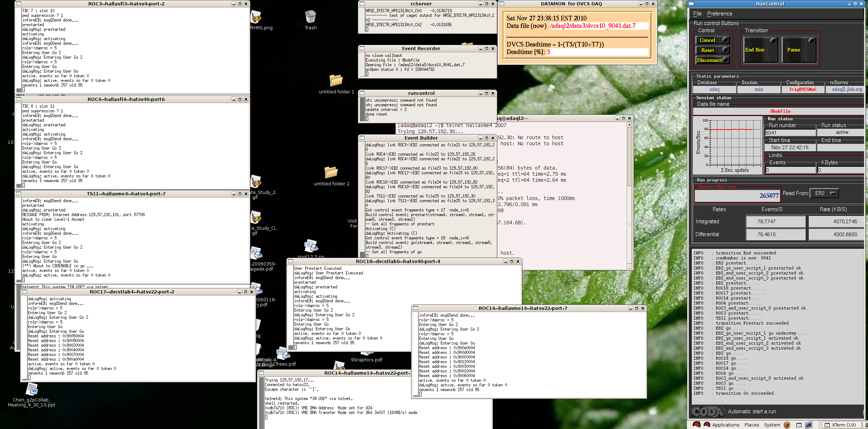
Task: Click the End Run transition button
Action: tap(761, 50)
